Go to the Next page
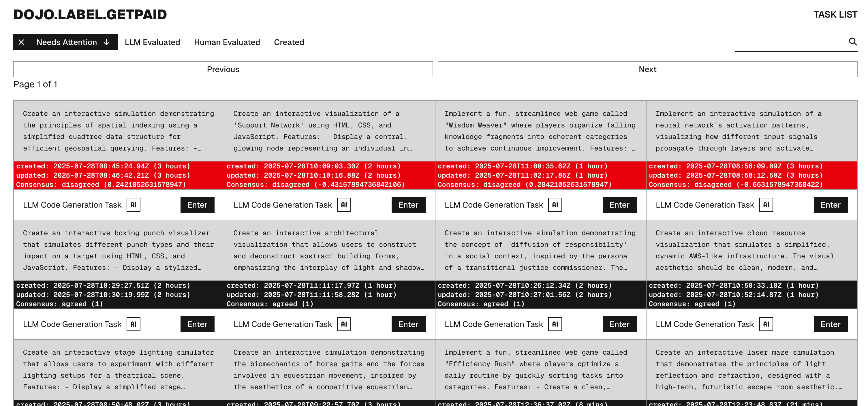The image size is (868, 406). click(x=647, y=69)
